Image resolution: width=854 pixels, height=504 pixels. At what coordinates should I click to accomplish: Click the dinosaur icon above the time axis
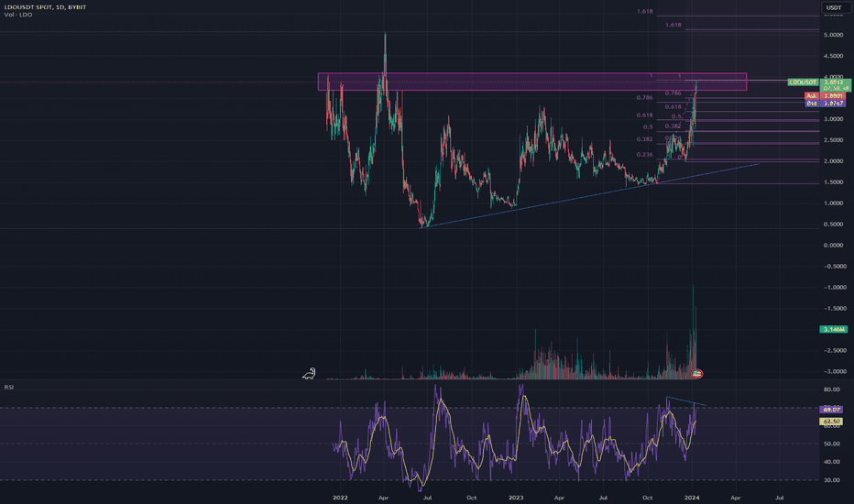point(309,373)
